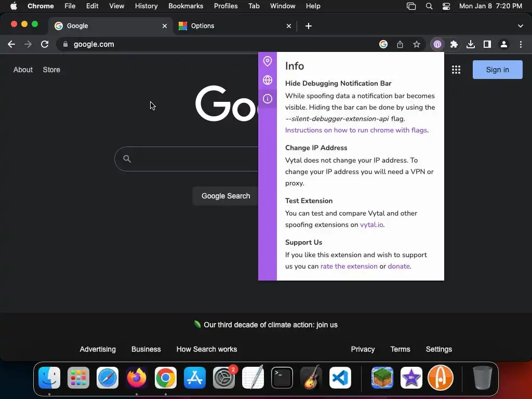This screenshot has width=532, height=399.
Task: Open Chrome downloads icon
Action: coord(471,44)
